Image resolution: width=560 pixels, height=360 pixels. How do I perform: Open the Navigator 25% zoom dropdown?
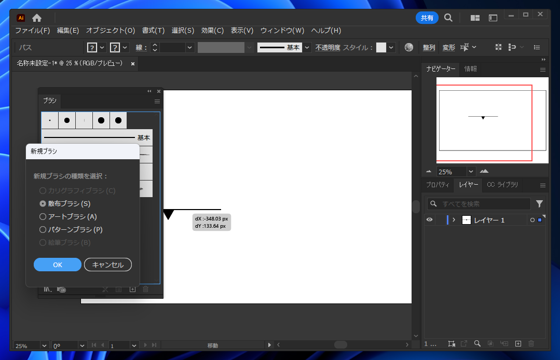[471, 172]
